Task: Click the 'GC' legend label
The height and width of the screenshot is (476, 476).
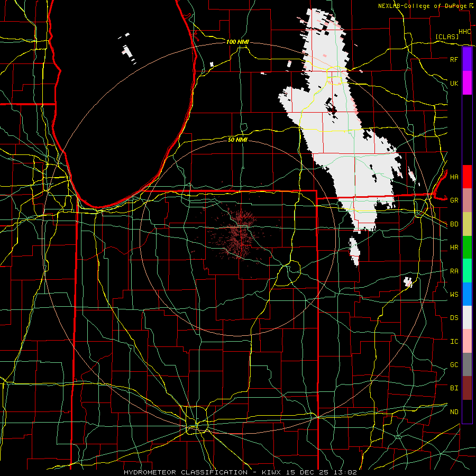Action: tap(454, 365)
